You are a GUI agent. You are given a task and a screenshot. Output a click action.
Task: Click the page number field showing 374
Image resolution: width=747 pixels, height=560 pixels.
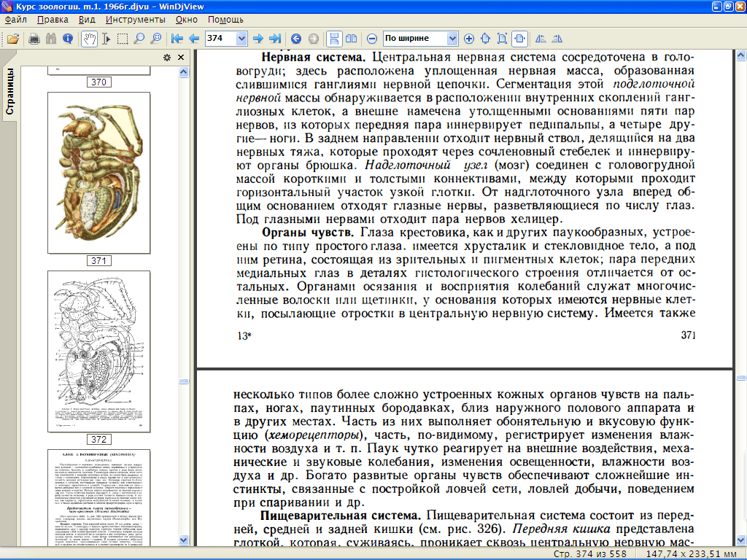pyautogui.click(x=221, y=39)
